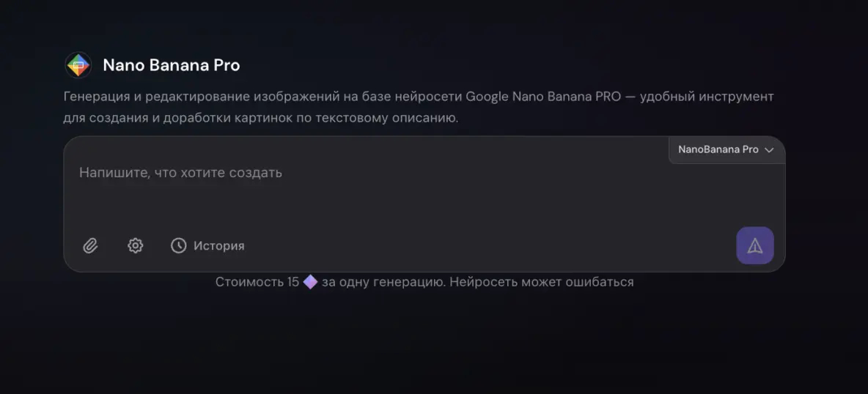Click the triangle icon on the purple send button
The image size is (868, 394).
click(754, 246)
